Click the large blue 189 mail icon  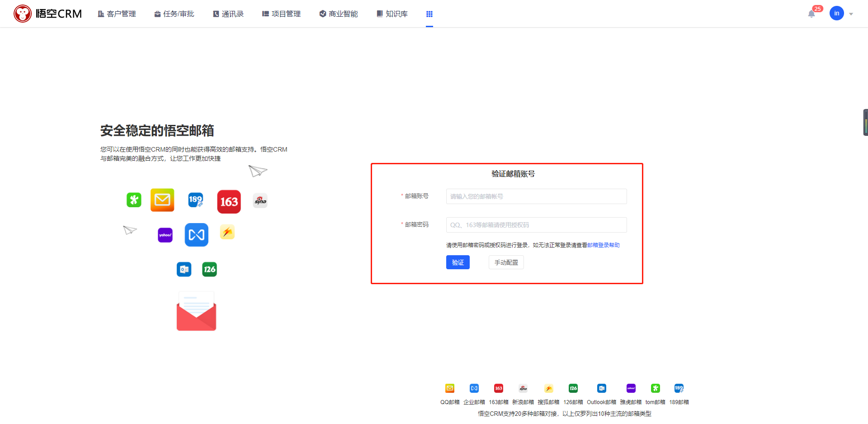pos(196,200)
